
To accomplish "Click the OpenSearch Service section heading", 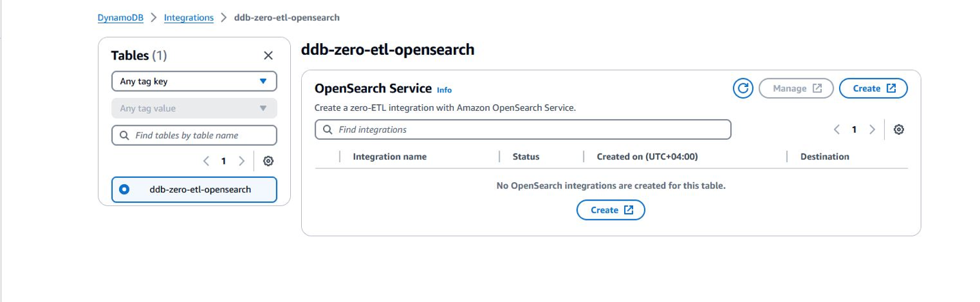I will 373,88.
